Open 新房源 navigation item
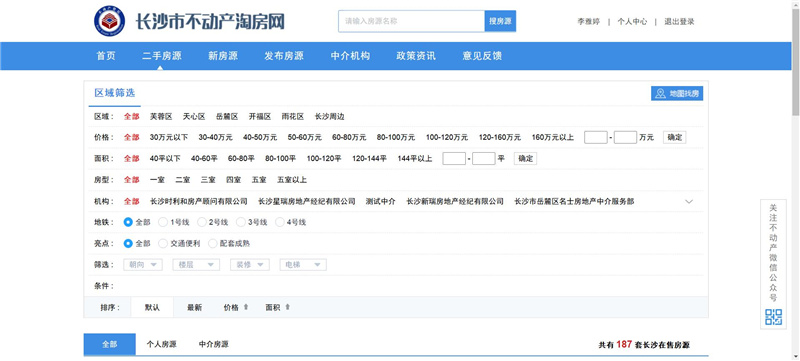 coord(223,56)
